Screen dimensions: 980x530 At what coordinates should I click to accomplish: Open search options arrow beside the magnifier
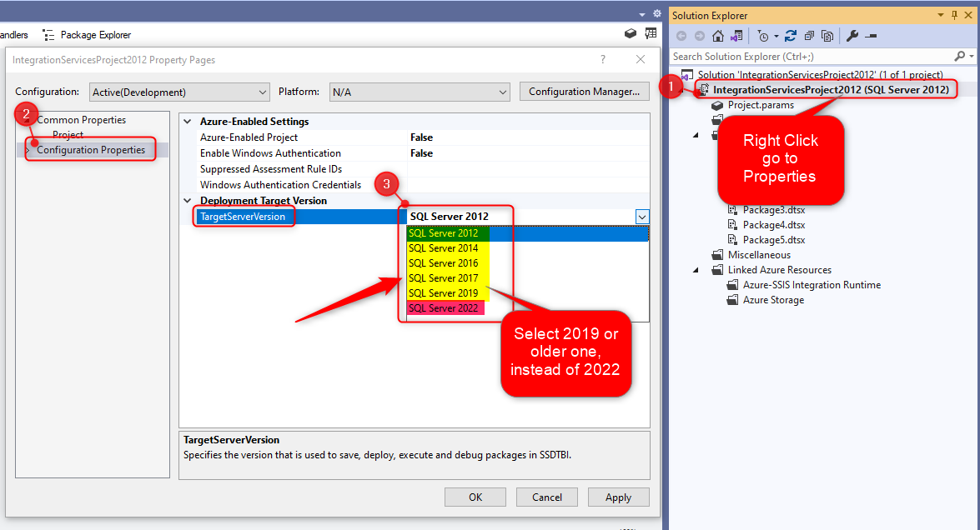[x=972, y=56]
